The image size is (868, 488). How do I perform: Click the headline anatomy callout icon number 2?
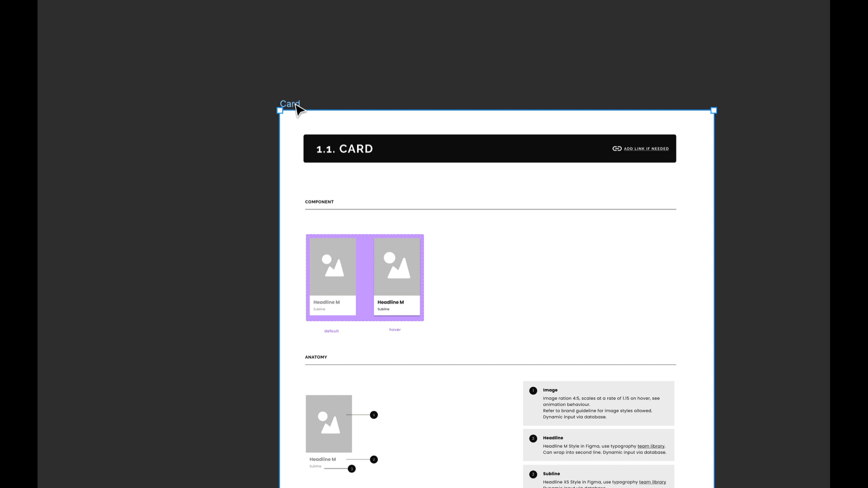[x=374, y=459]
